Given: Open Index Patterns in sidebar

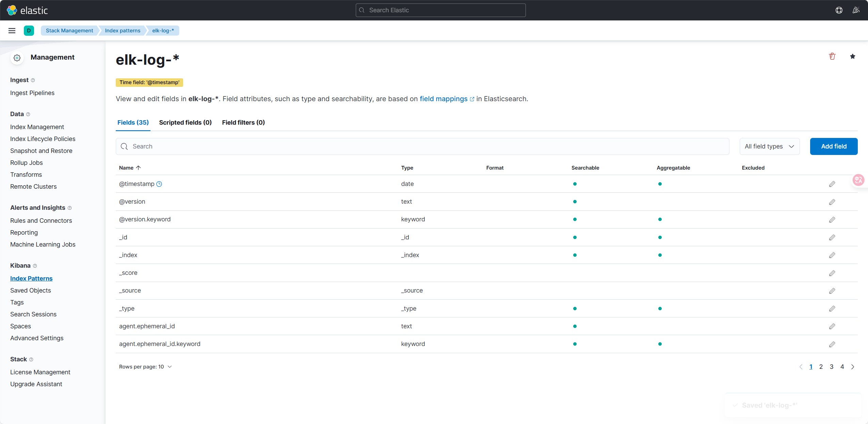Looking at the screenshot, I should (31, 279).
